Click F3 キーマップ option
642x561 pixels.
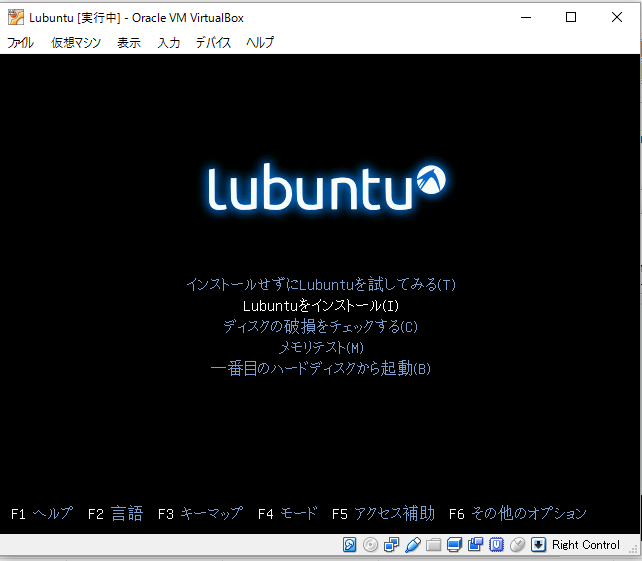tap(200, 513)
